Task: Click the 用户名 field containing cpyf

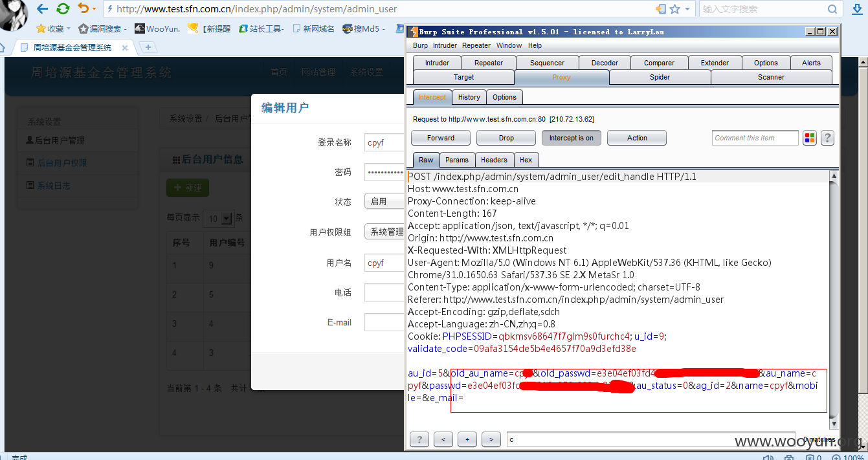Action: point(384,263)
